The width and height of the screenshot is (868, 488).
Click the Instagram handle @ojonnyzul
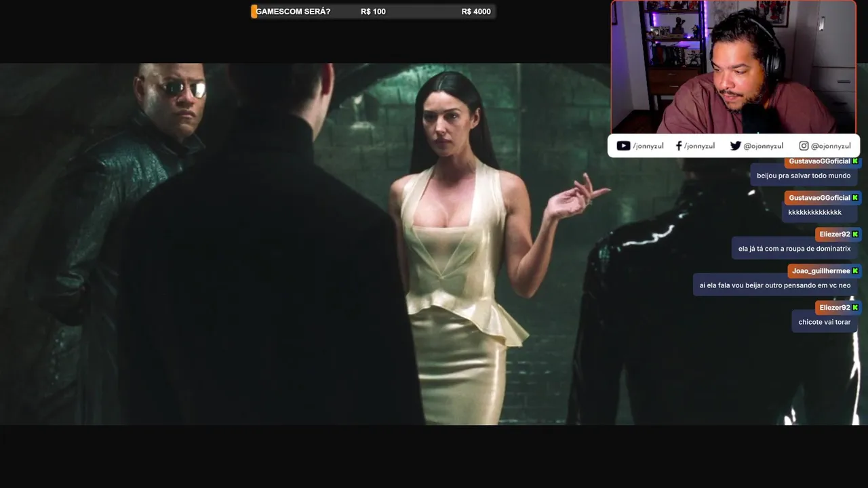coord(831,146)
